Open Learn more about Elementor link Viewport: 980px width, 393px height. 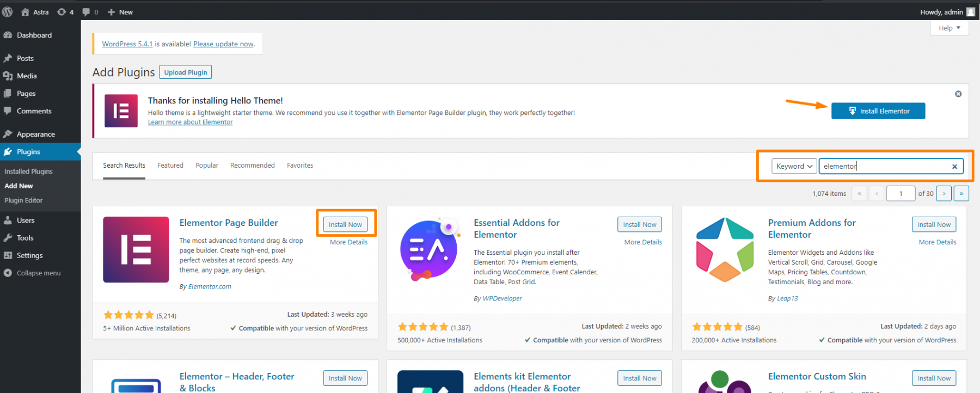pyautogui.click(x=190, y=122)
